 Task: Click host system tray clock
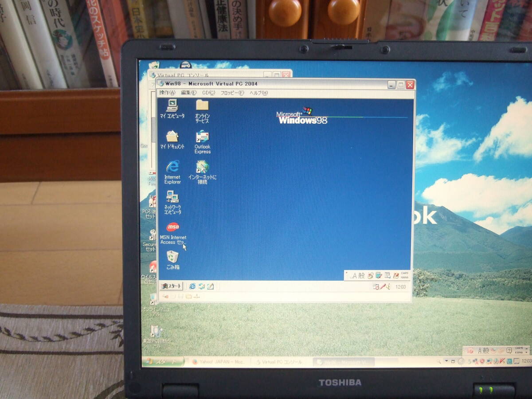(x=527, y=361)
